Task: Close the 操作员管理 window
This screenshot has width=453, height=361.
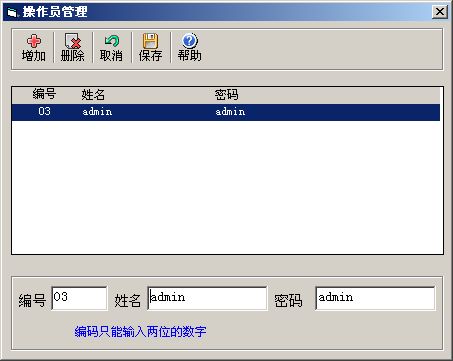Action: [440, 12]
